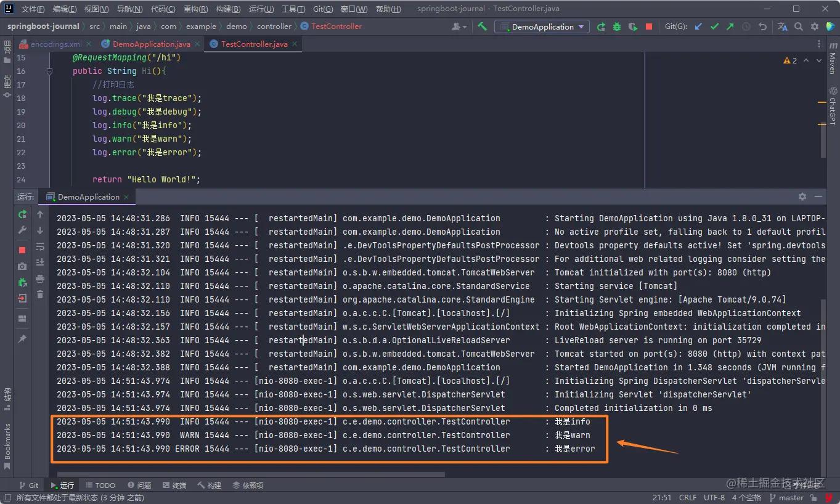Click the thread dump camera icon

[x=22, y=266]
